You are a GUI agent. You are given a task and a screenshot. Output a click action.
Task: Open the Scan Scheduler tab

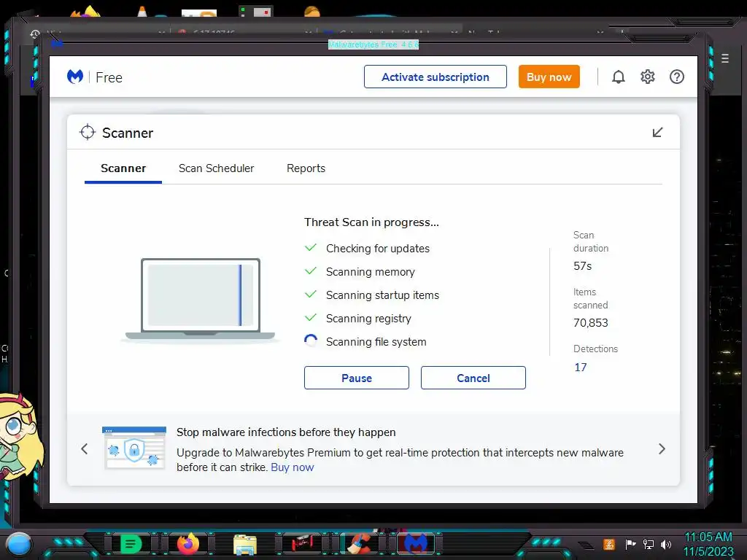(x=216, y=168)
